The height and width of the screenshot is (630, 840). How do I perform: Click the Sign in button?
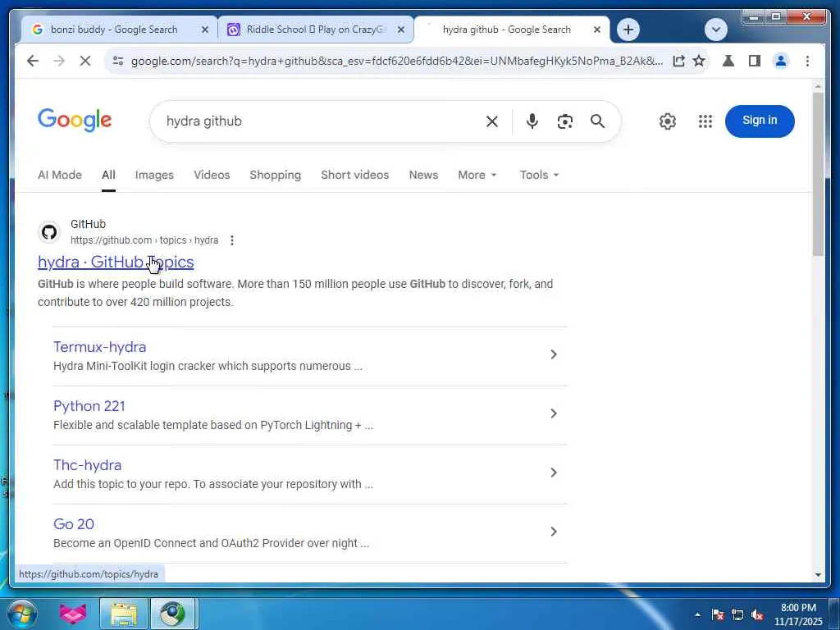pyautogui.click(x=760, y=121)
